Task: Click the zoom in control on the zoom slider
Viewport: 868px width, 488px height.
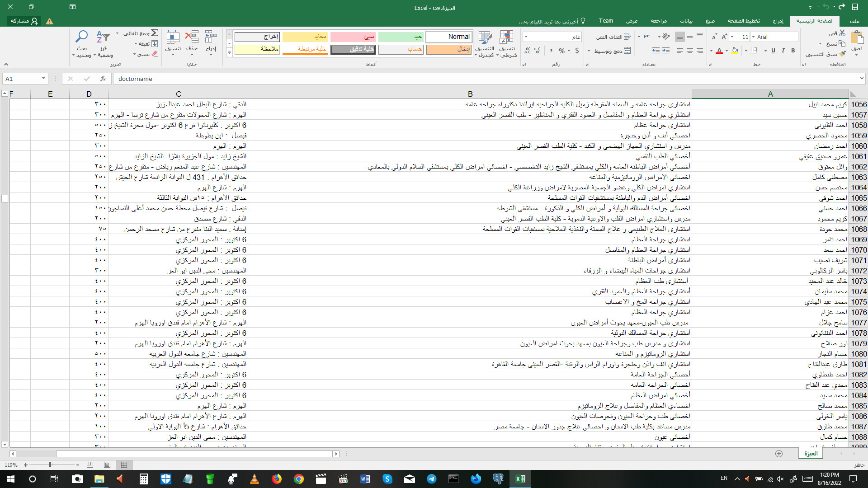Action: tap(26, 465)
